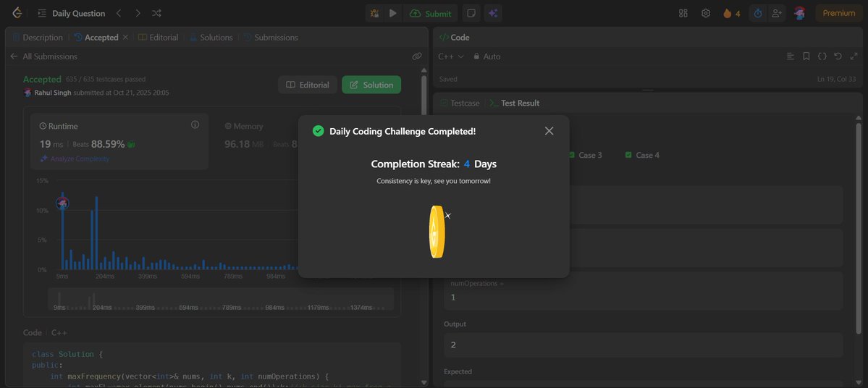The image size is (868, 388).
Task: Select Case 3 test result
Action: pos(585,155)
